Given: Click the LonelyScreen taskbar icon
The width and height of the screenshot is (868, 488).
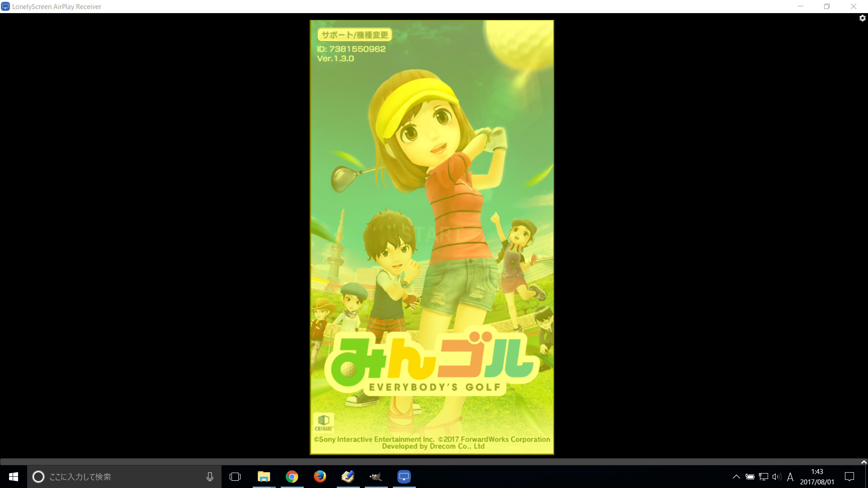Looking at the screenshot, I should click(404, 477).
